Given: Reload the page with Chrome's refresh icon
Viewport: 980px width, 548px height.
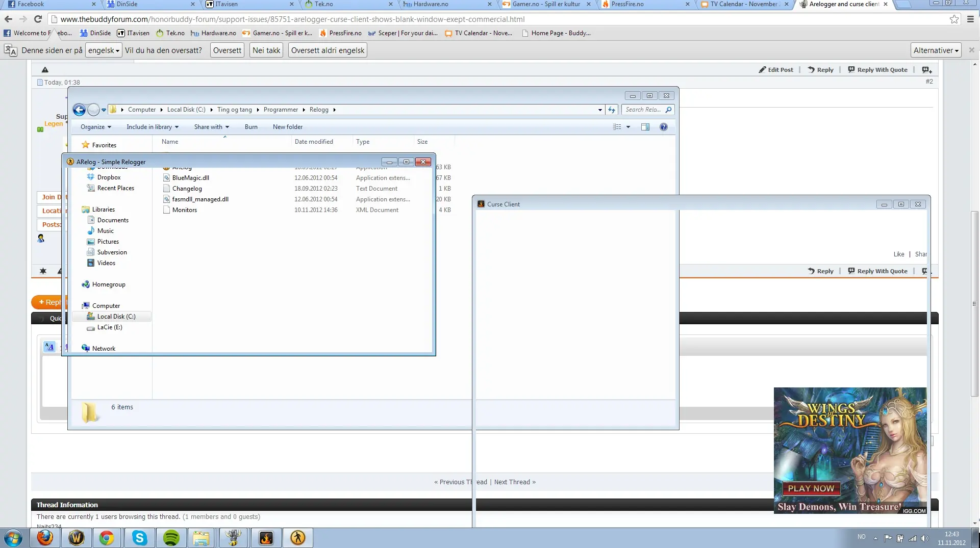Looking at the screenshot, I should (x=38, y=19).
